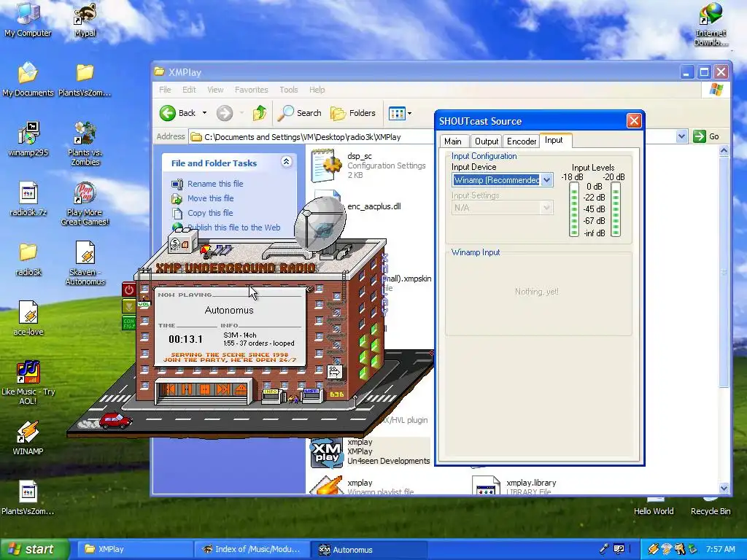Image resolution: width=747 pixels, height=560 pixels.
Task: Open the View menu
Action: click(215, 90)
